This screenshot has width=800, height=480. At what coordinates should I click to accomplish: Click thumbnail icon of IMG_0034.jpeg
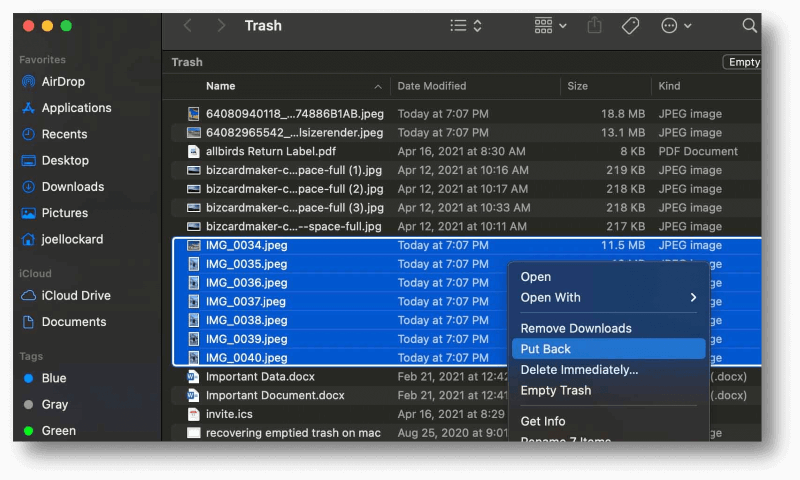(x=193, y=245)
